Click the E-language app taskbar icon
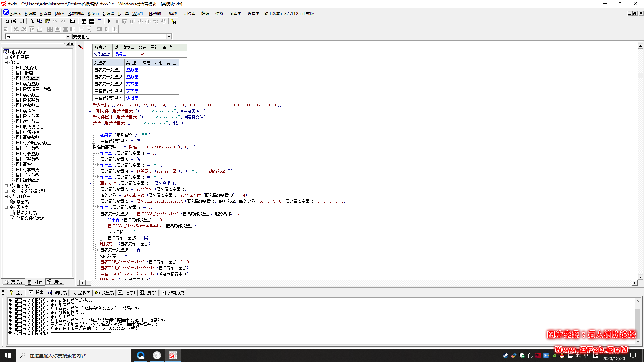 coord(173,355)
